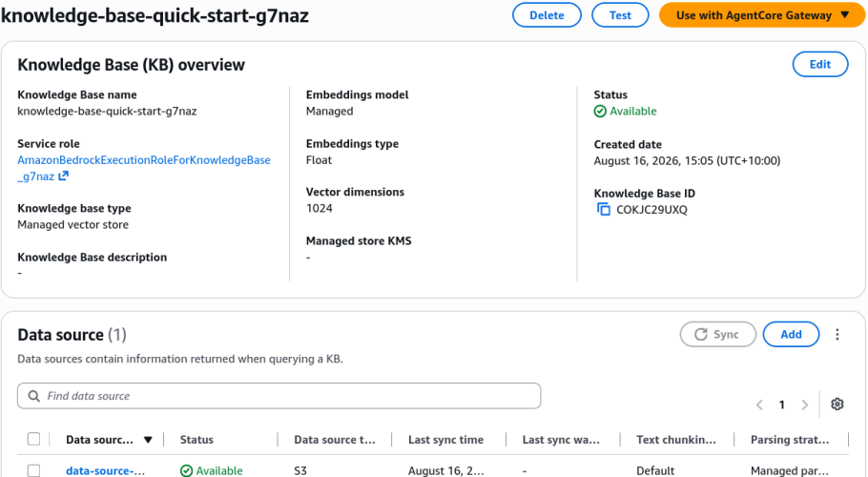Click the Embeddings model value Managed
The height and width of the screenshot is (477, 868).
click(x=329, y=112)
